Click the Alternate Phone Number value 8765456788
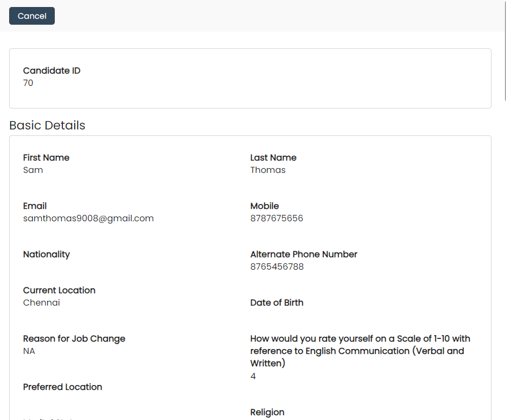Viewport: 506px width, 420px height. click(277, 266)
